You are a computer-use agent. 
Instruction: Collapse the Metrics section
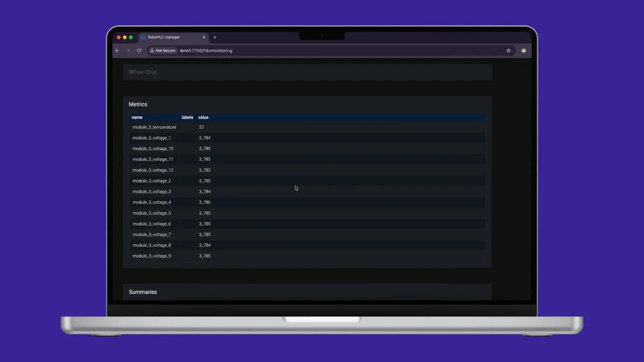point(138,104)
